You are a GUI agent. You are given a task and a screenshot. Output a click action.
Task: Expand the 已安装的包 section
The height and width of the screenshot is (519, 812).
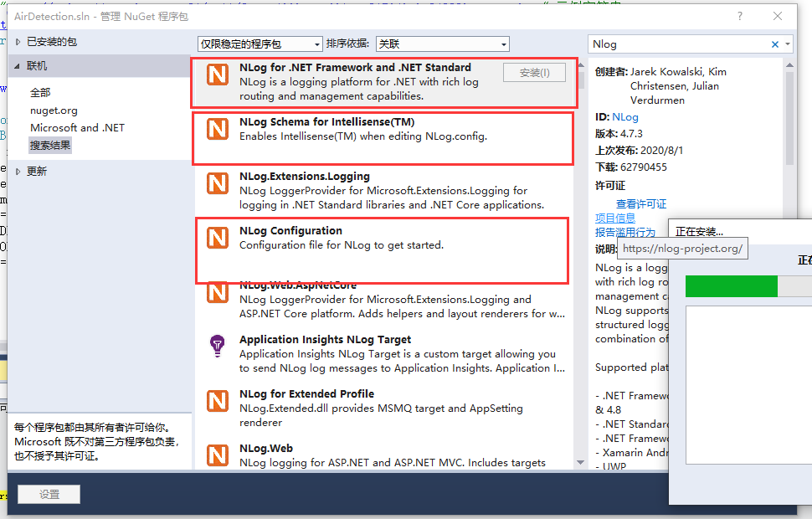pyautogui.click(x=18, y=42)
